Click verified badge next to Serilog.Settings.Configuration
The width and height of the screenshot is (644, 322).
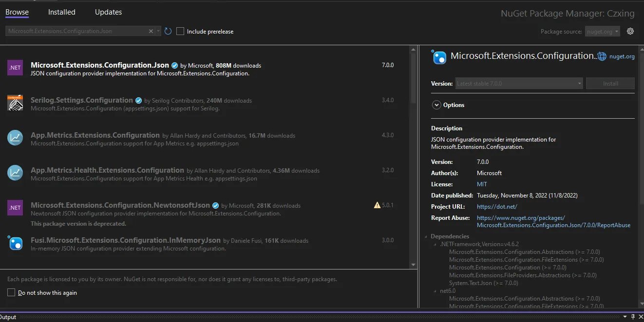tap(138, 100)
